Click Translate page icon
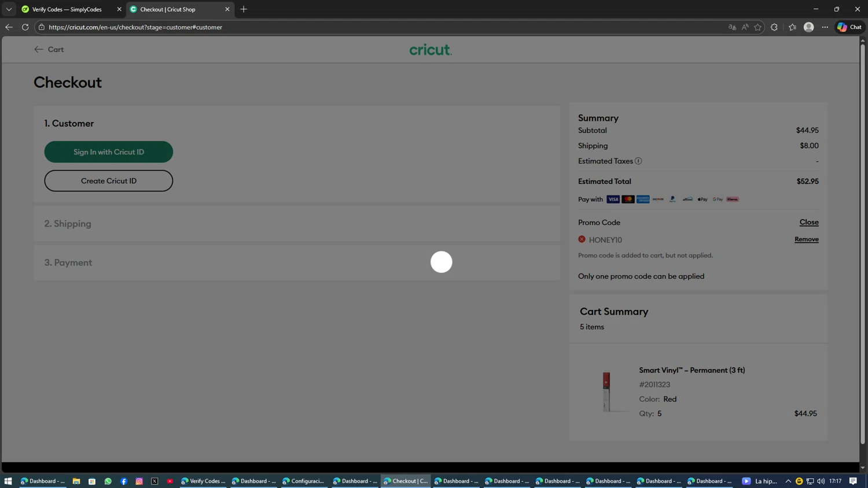The image size is (868, 488). click(x=732, y=27)
